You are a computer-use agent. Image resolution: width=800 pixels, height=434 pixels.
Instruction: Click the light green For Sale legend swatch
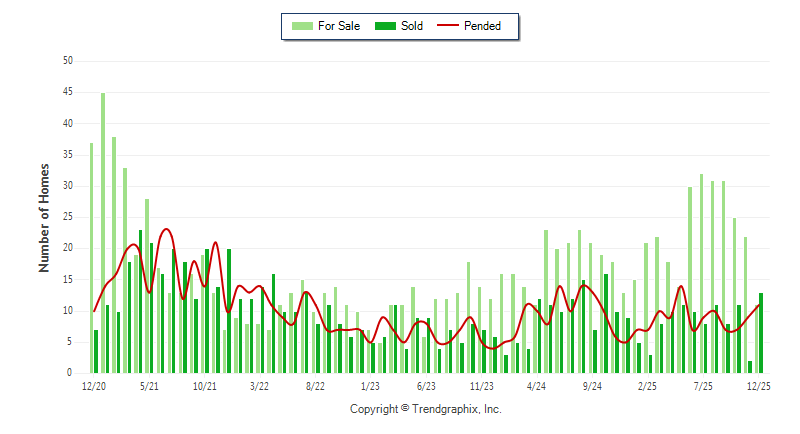coord(300,26)
